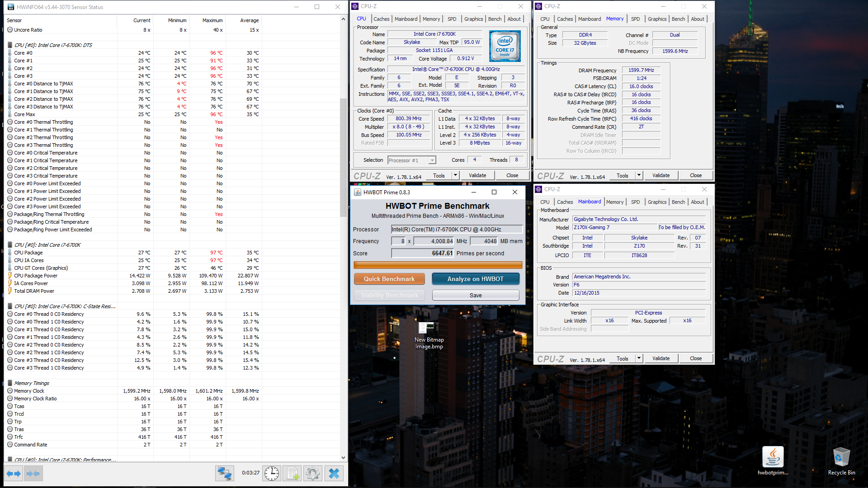This screenshot has width=868, height=488.
Task: Reset HWiNFO elapsed-time clock icon
Action: click(272, 473)
